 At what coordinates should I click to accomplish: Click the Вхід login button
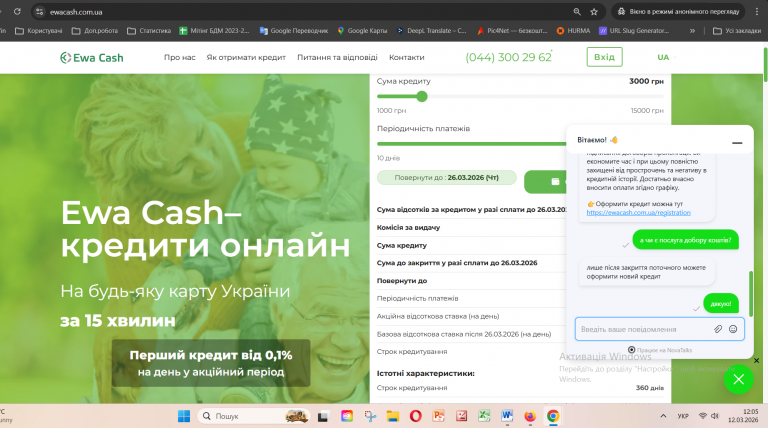pyautogui.click(x=604, y=57)
